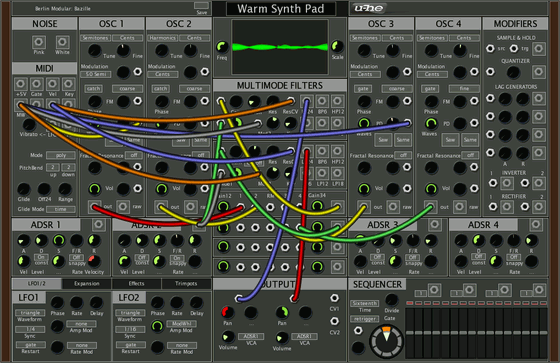Viewport: 560px width, 363px height.
Task: Open LFO1 triangle Waveform selector
Action: pos(30,313)
